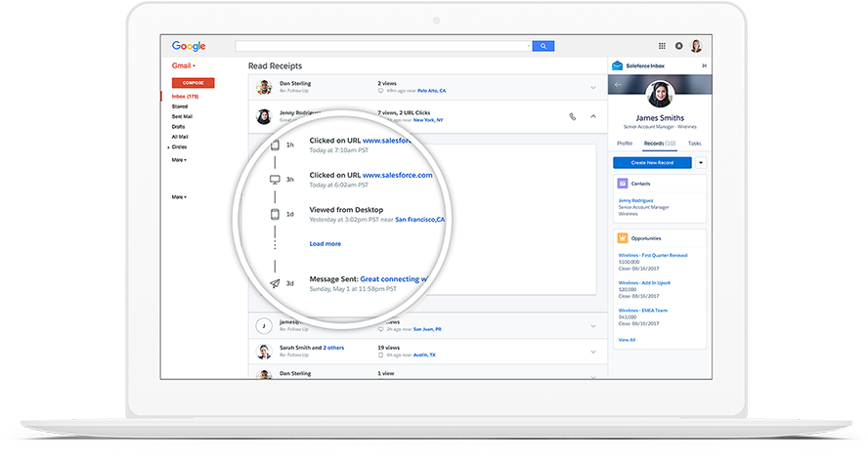
Task: Click the San Juan, PR location link
Action: (427, 329)
